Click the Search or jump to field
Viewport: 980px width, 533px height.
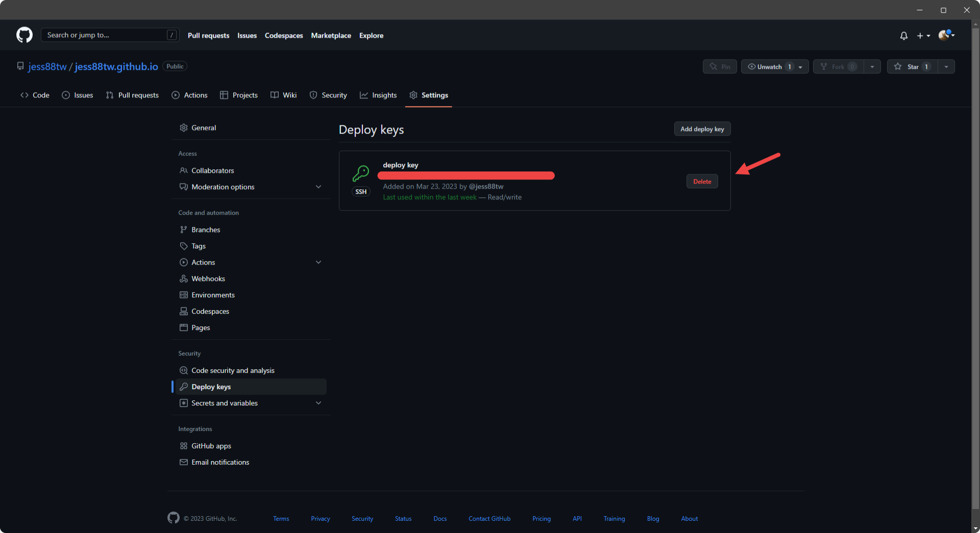pos(110,35)
